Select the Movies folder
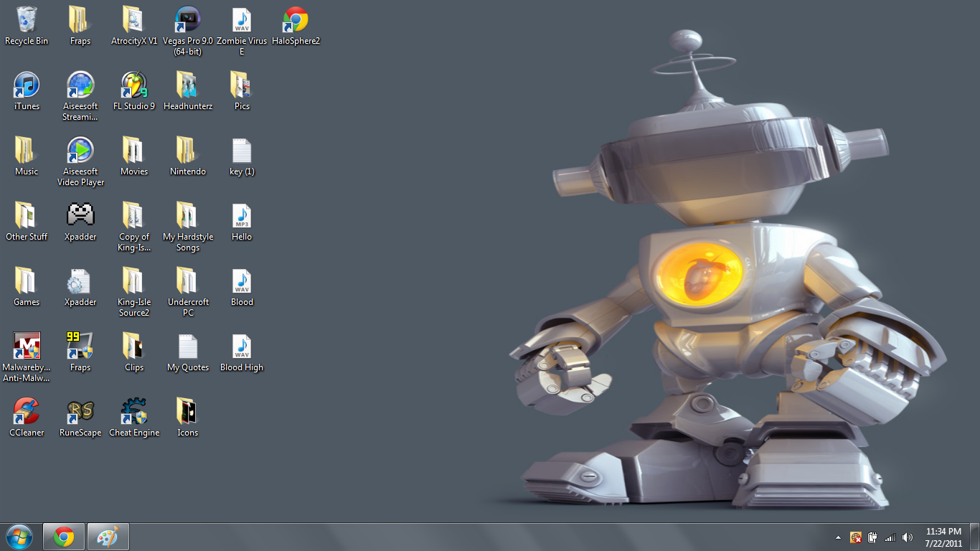 (134, 156)
